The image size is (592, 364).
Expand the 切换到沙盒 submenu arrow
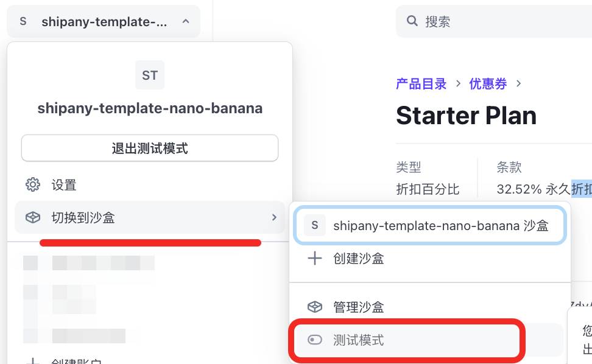tap(274, 218)
